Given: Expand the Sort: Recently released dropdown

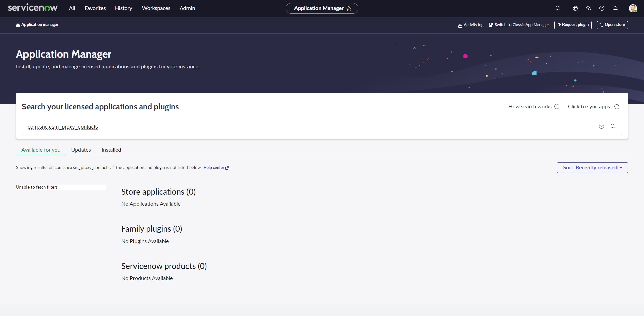Looking at the screenshot, I should pos(592,168).
